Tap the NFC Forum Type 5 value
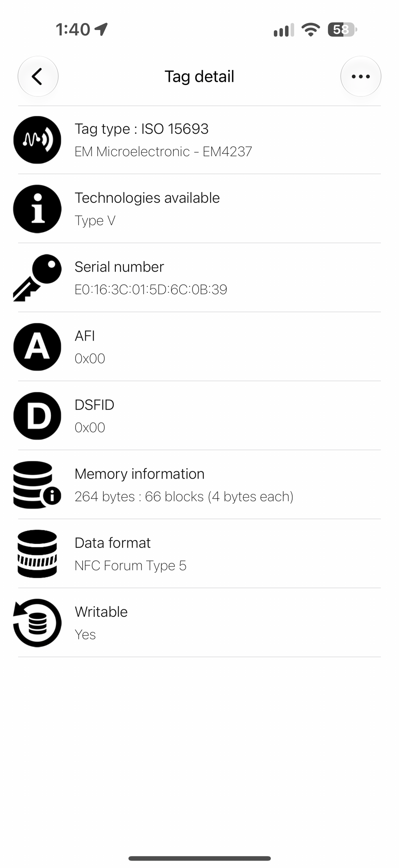The width and height of the screenshot is (399, 868). (131, 566)
